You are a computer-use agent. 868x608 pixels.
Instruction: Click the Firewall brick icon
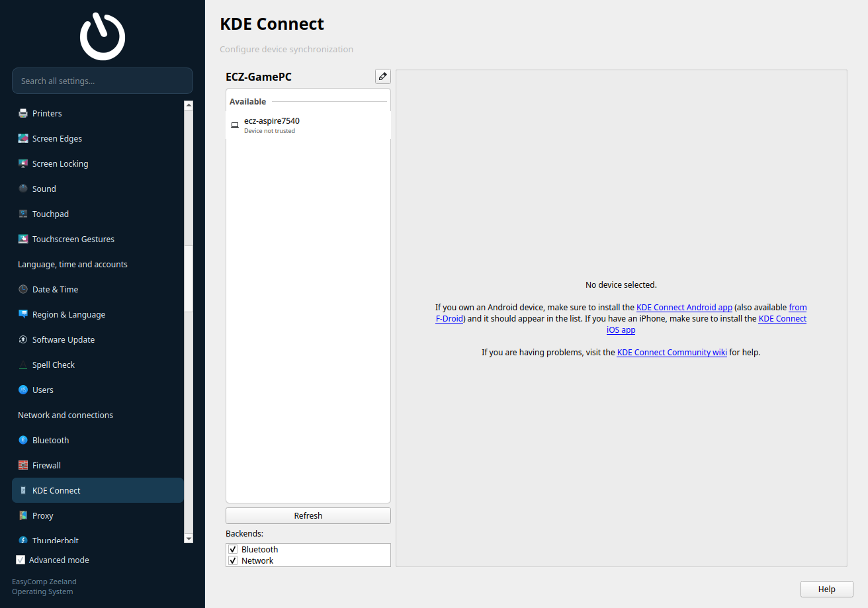(x=23, y=465)
